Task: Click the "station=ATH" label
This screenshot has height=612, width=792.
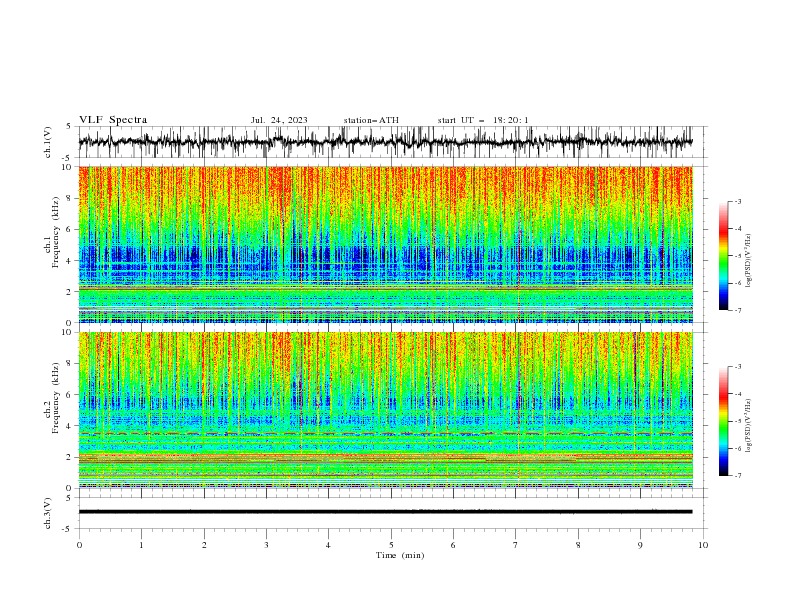Action: 371,120
